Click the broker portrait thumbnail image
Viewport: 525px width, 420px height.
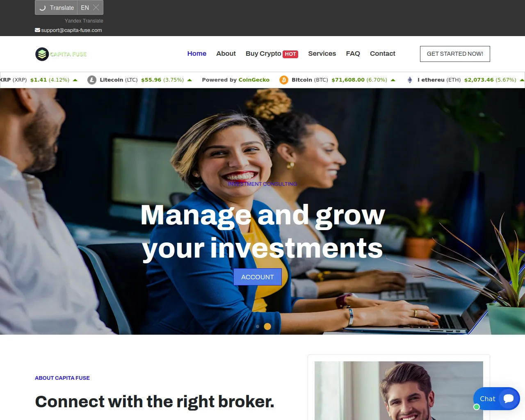click(399, 390)
